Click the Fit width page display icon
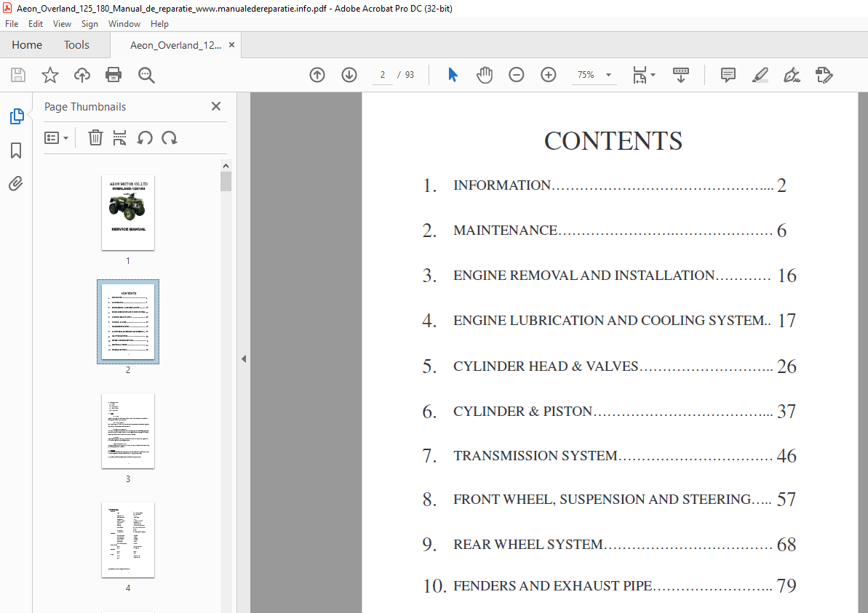This screenshot has height=613, width=868. 640,75
